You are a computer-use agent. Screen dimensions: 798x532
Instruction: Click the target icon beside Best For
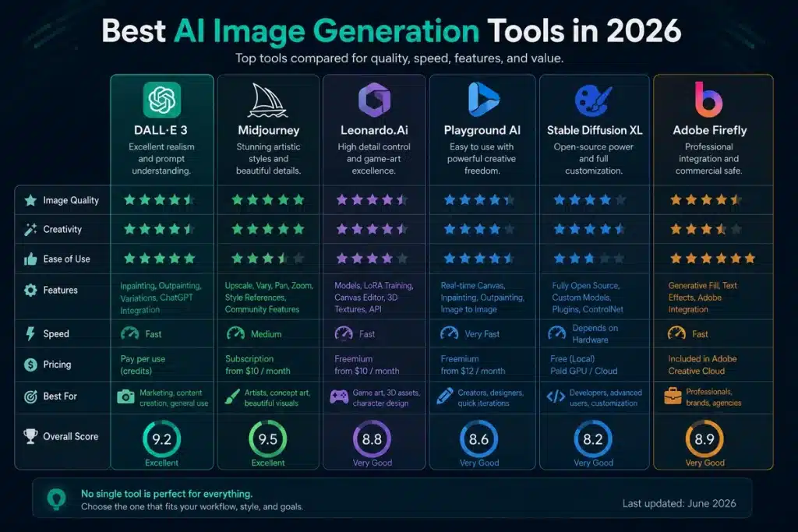30,396
